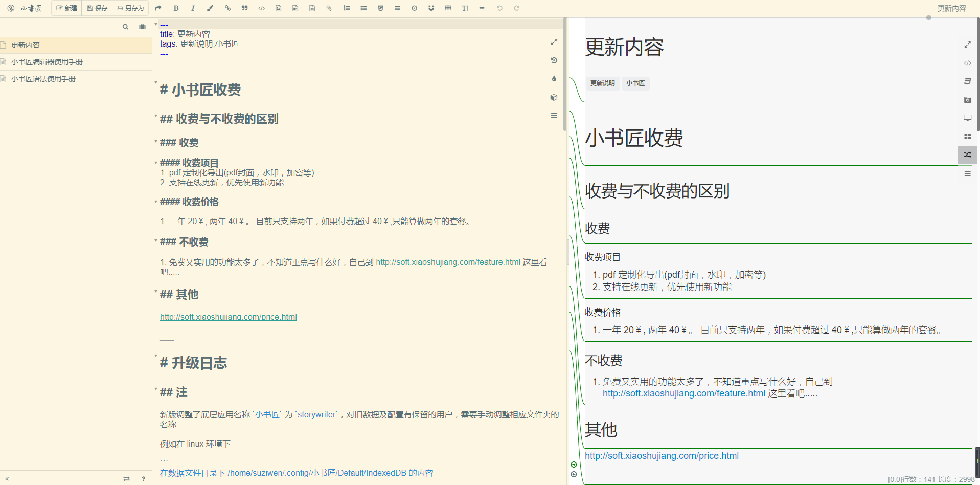Open the editor history icon

click(554, 60)
